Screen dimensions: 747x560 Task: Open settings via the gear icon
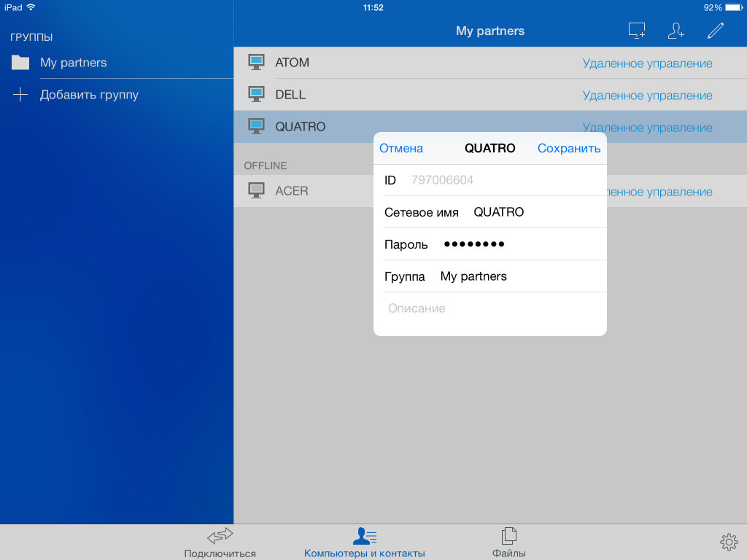[728, 541]
